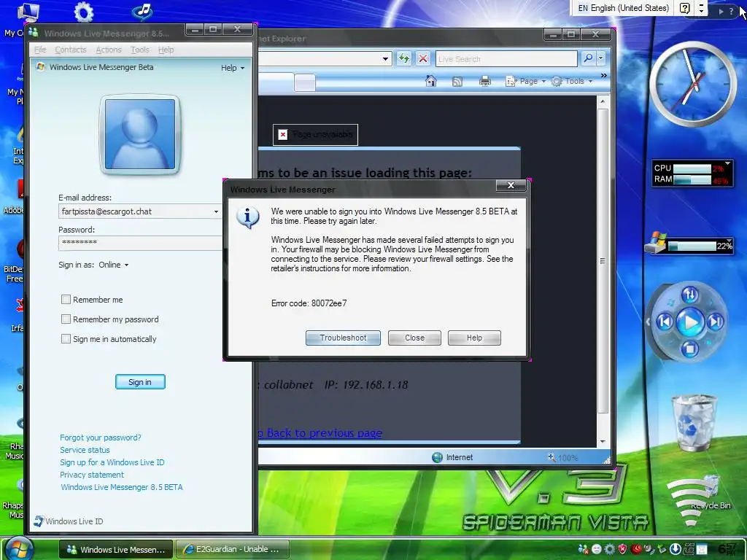Image resolution: width=747 pixels, height=560 pixels.
Task: Click the blue info icon in the error dialog
Action: (x=248, y=217)
